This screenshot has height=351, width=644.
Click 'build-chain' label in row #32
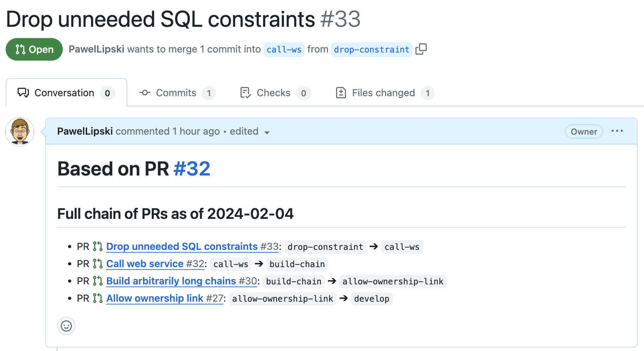297,264
